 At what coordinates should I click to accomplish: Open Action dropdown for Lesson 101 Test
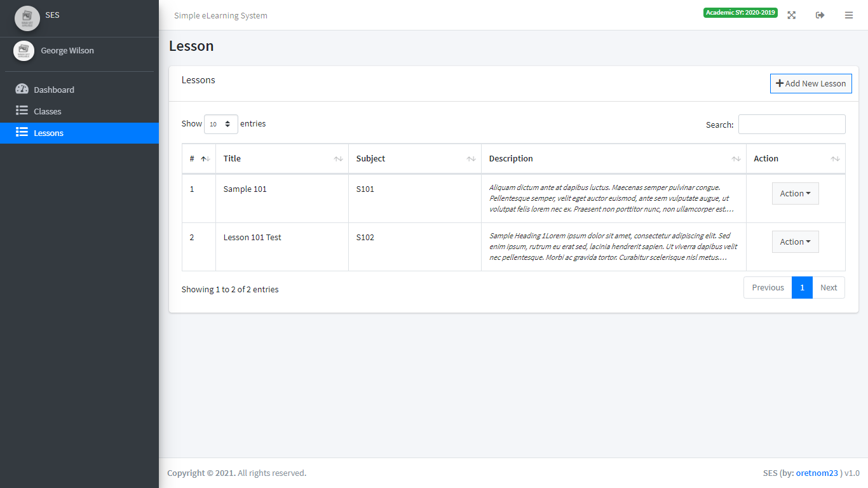[795, 241]
